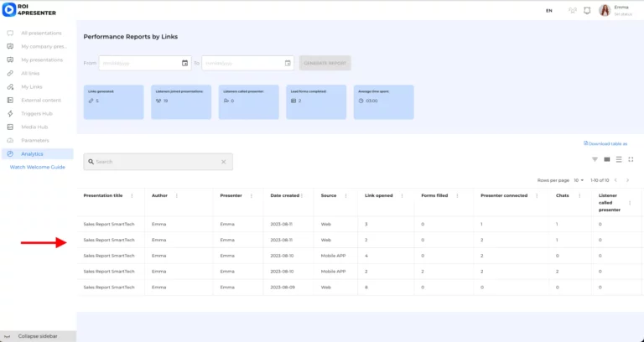
Task: Open Link opened column menu
Action: tap(402, 196)
